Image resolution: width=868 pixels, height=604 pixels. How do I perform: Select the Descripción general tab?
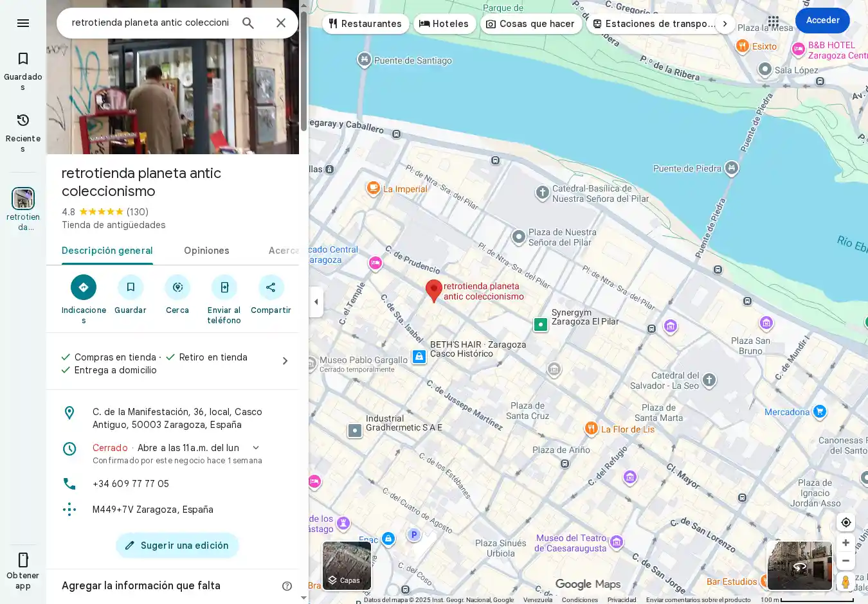(x=107, y=251)
